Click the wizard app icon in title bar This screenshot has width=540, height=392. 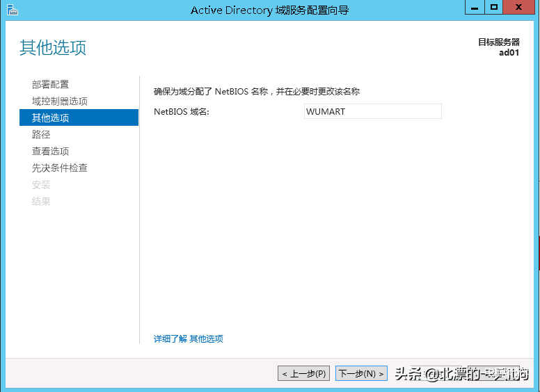click(12, 10)
